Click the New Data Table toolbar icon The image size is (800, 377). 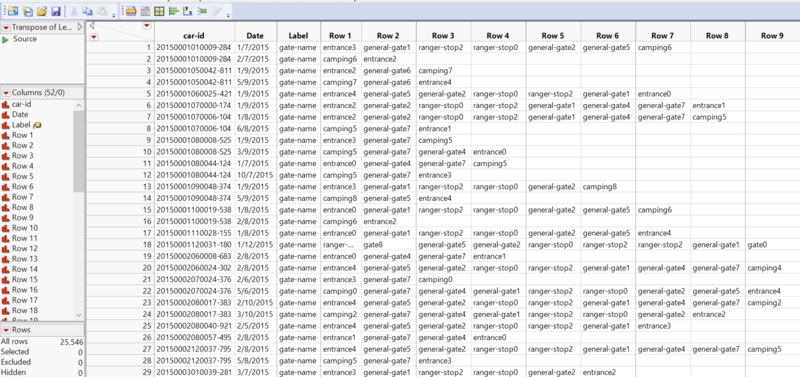(x=13, y=11)
